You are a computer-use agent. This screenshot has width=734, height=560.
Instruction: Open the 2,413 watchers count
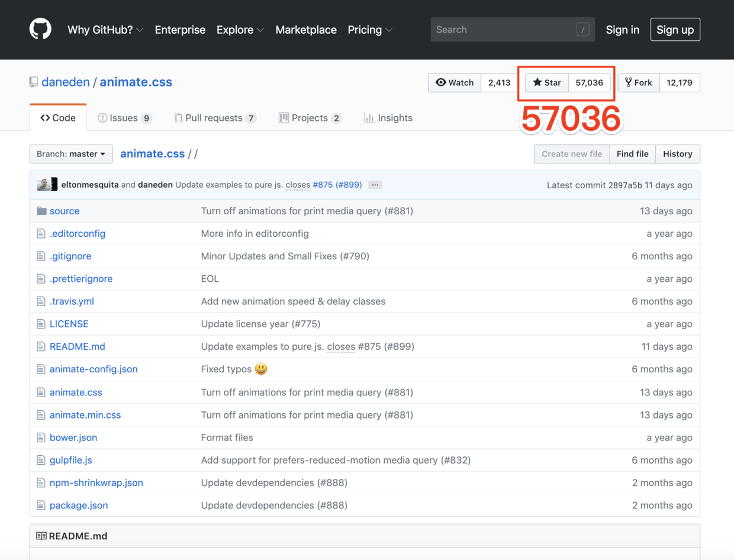[500, 83]
